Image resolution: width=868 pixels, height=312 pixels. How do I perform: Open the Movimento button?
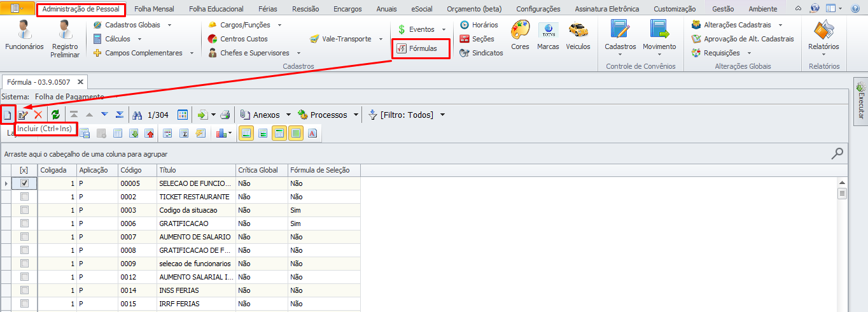pos(659,37)
